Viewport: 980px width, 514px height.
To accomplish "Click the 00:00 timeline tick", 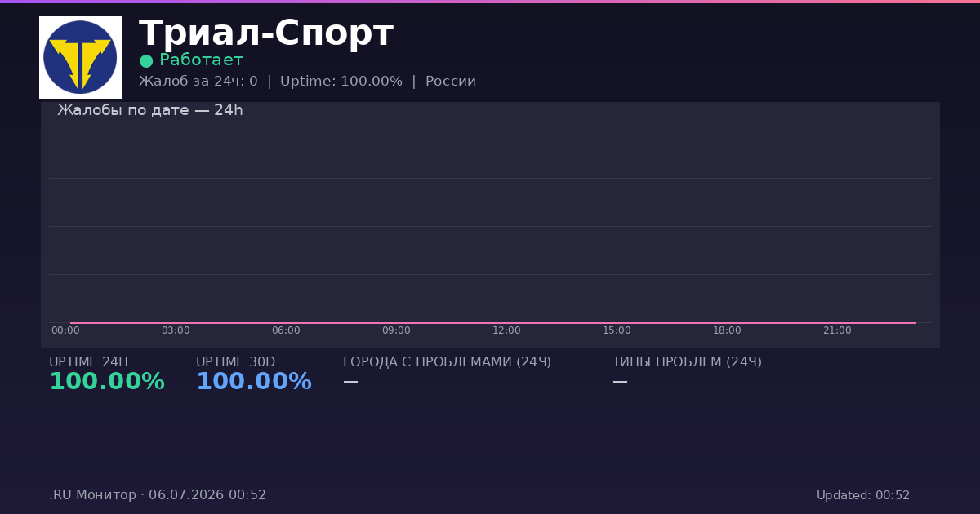I will click(65, 330).
